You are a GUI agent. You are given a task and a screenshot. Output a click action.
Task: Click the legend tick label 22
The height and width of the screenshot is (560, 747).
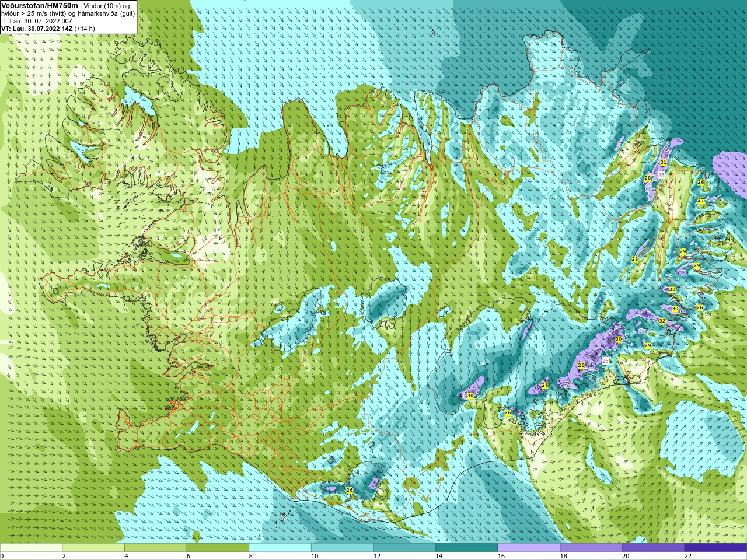pos(688,556)
